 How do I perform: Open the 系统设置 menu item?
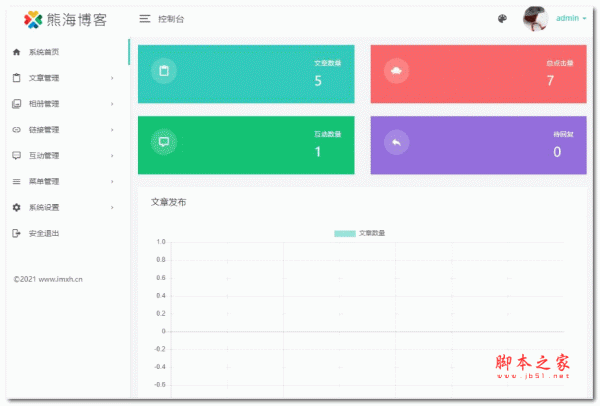44,207
